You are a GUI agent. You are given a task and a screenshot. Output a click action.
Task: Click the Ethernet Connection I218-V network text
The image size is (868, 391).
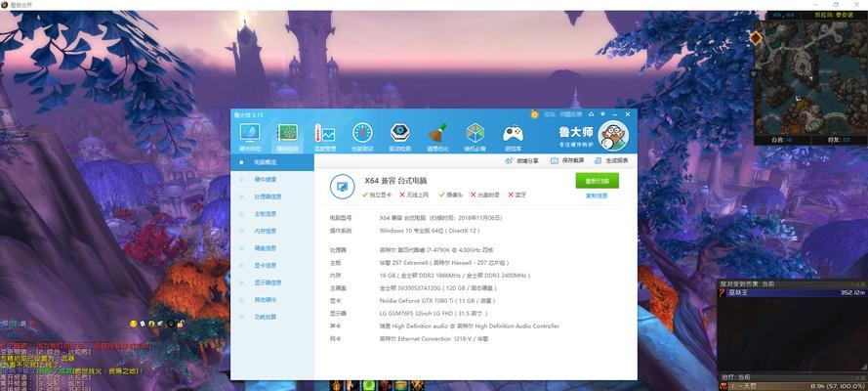pos(434,339)
